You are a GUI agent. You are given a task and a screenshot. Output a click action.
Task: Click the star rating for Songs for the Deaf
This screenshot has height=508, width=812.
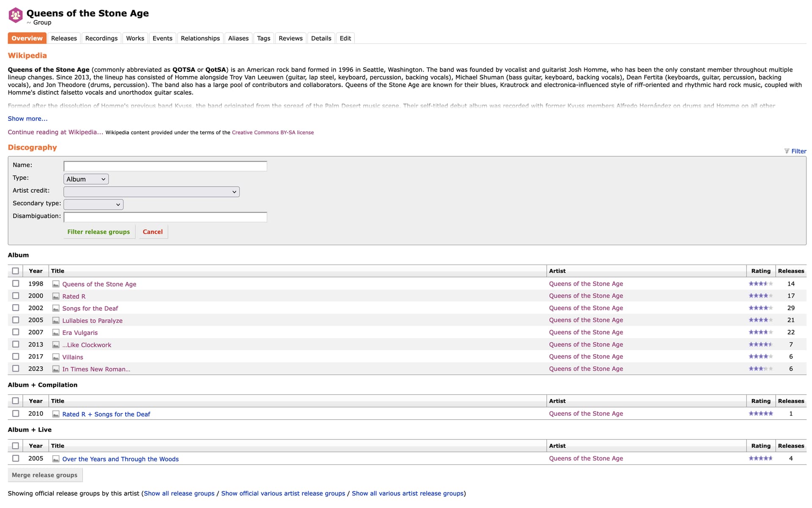pos(761,308)
